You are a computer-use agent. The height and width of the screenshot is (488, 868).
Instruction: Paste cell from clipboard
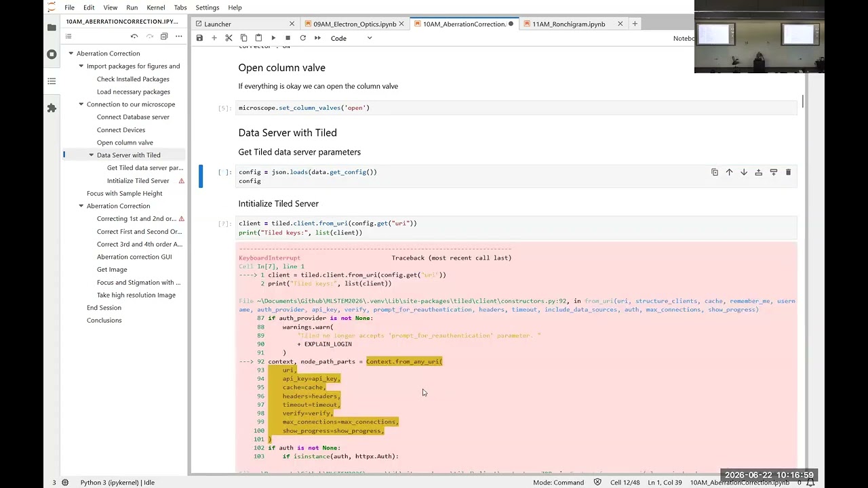pyautogui.click(x=258, y=38)
